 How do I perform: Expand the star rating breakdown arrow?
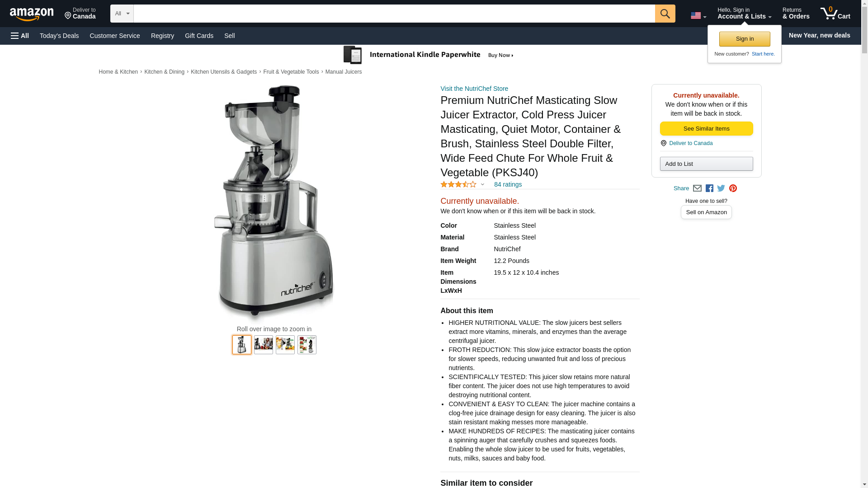482,184
